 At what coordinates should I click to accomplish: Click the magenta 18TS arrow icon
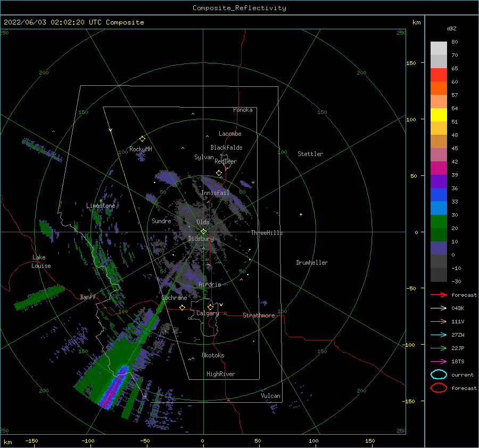coord(439,362)
